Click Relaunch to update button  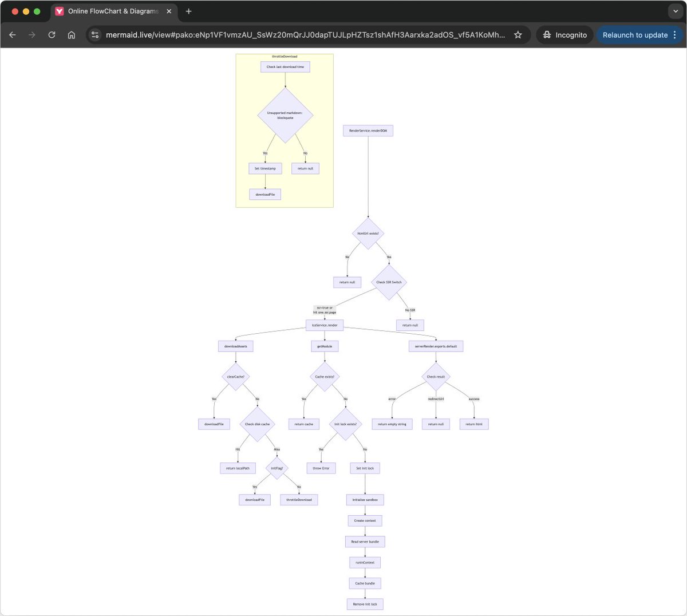[x=635, y=35]
